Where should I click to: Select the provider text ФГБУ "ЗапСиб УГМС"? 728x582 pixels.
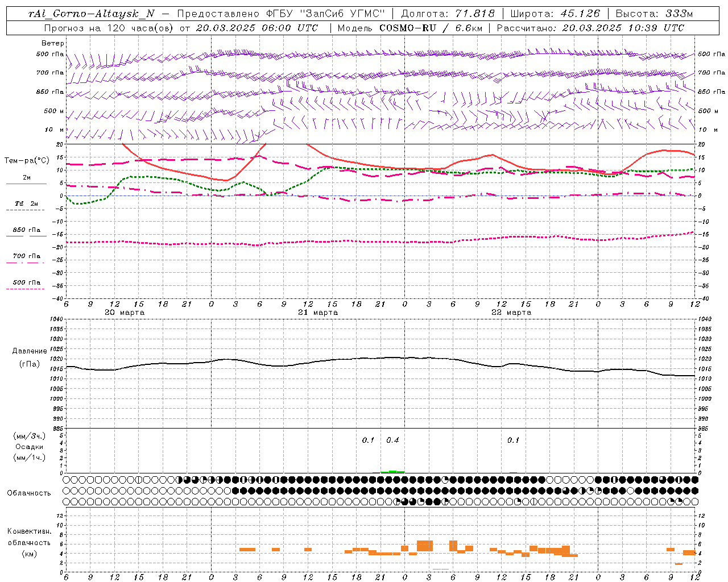pyautogui.click(x=325, y=14)
